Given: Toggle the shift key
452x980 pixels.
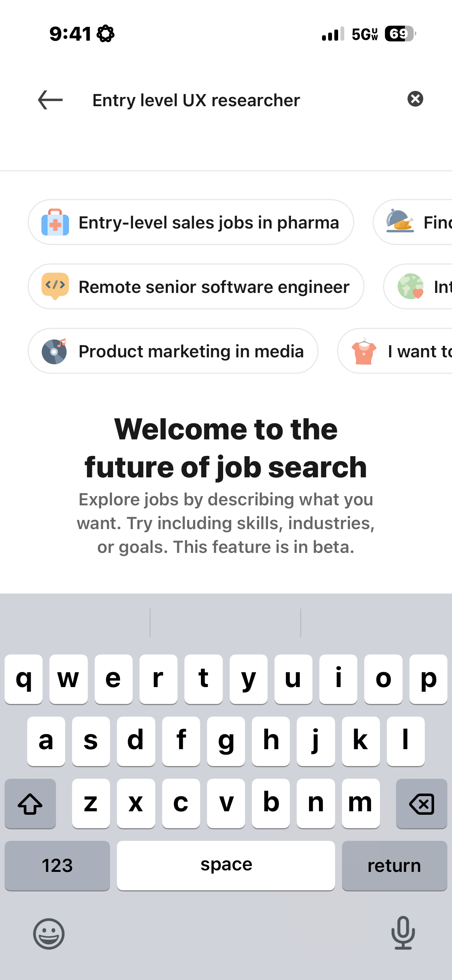Looking at the screenshot, I should click(30, 804).
